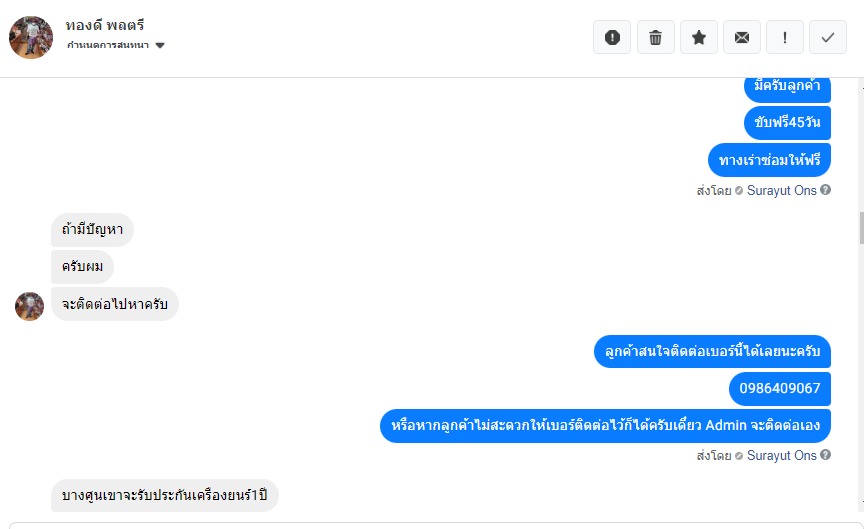Select the phone number 0986409067 message
Viewport: 864px width, 529px height.
click(780, 388)
